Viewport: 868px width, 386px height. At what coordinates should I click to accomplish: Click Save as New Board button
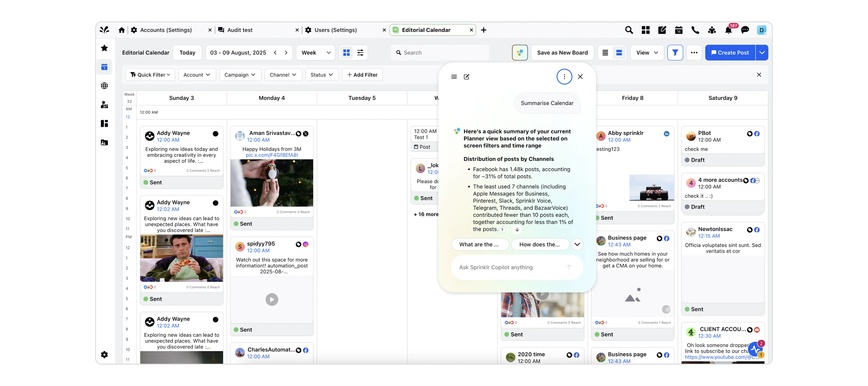pos(562,53)
